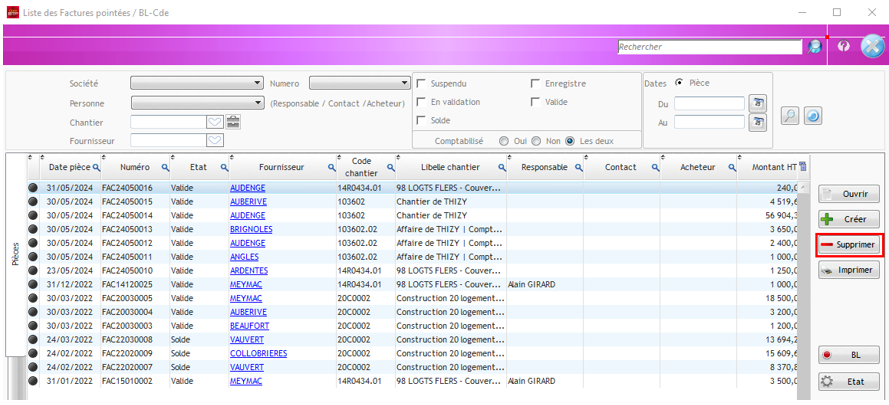Click the Rechercher search field
The width and height of the screenshot is (889, 405).
point(709,47)
